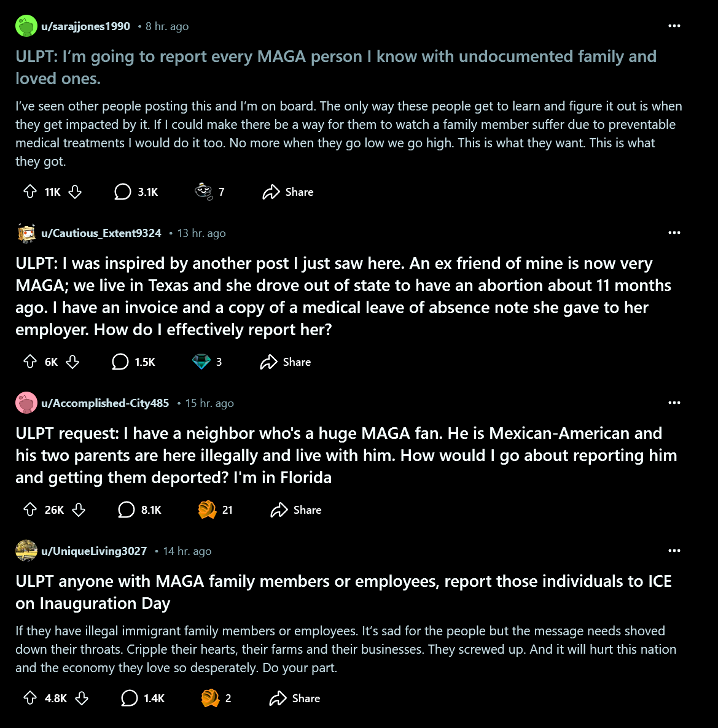Screen dimensions: 718x728
Task: Open the 1.5K comments on the Texas post
Action: (x=133, y=362)
